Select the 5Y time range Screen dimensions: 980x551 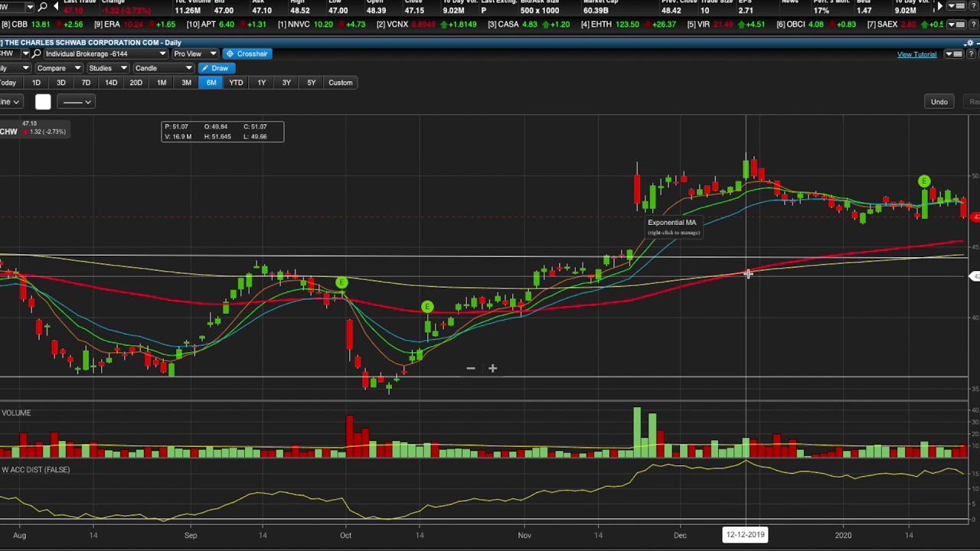tap(311, 83)
